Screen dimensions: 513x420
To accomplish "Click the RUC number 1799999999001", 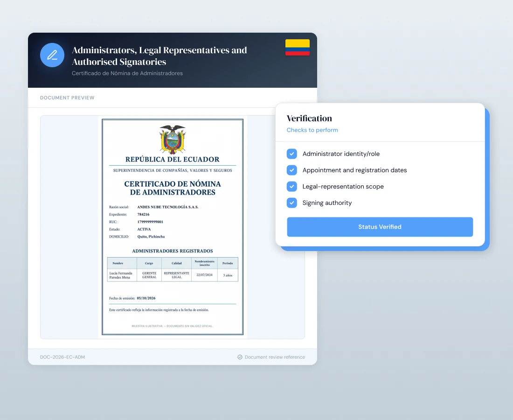I will click(150, 222).
